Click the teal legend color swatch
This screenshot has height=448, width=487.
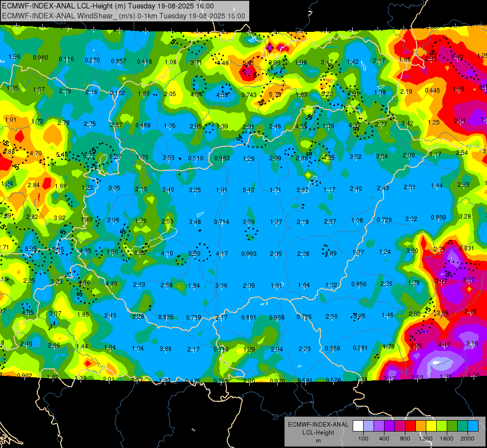[462, 426]
